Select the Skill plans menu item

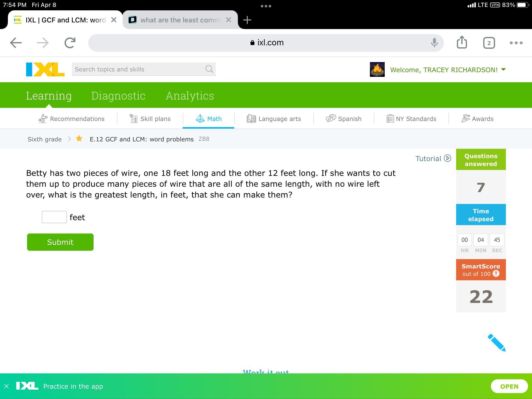[x=150, y=119]
